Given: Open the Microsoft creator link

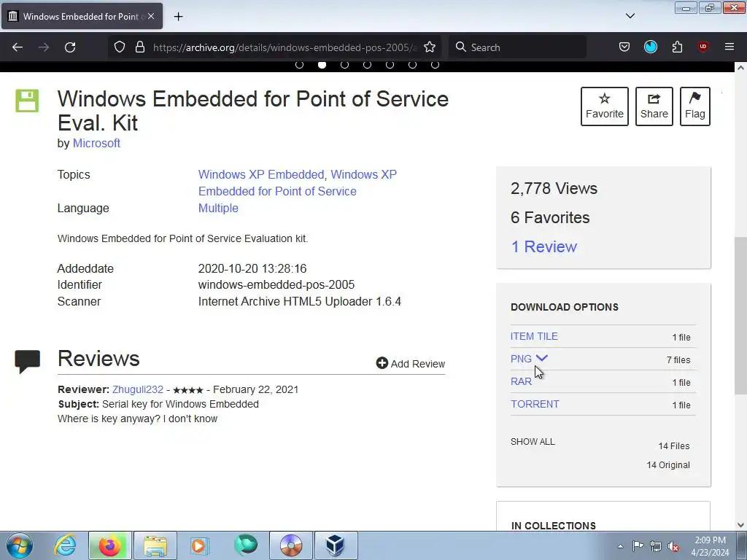Looking at the screenshot, I should (96, 144).
